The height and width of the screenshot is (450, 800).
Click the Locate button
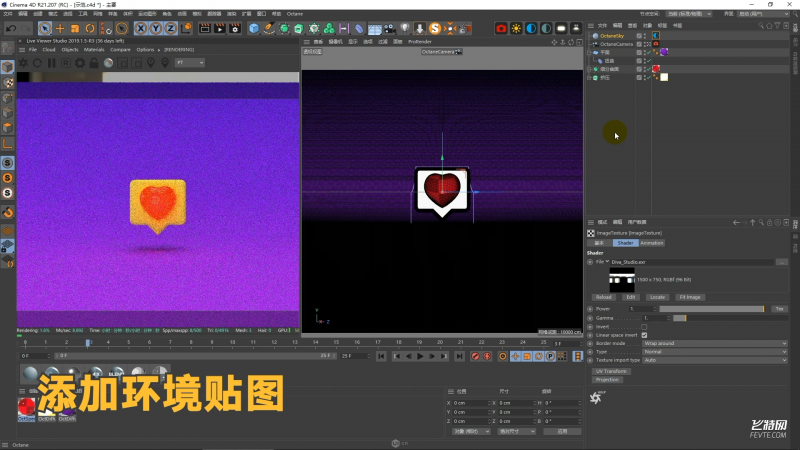coord(657,297)
